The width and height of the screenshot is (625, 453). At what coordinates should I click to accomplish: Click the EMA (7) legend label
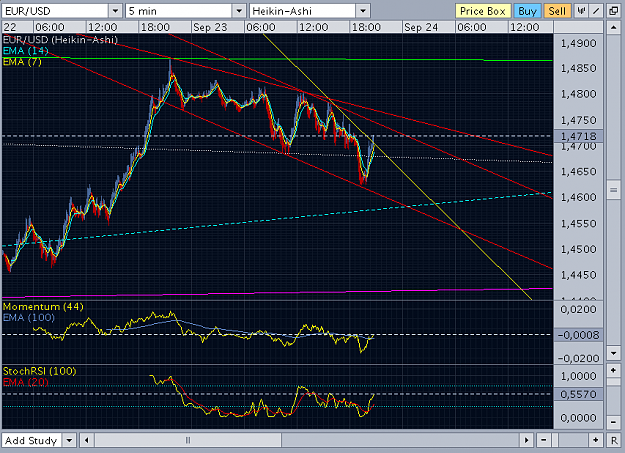pyautogui.click(x=22, y=62)
